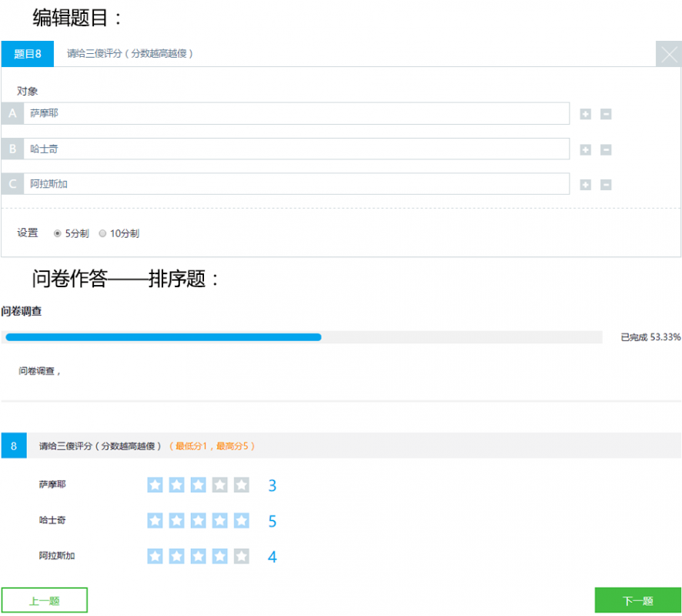Click the letter B option badge
Image resolution: width=682 pixels, height=616 pixels.
click(x=12, y=149)
